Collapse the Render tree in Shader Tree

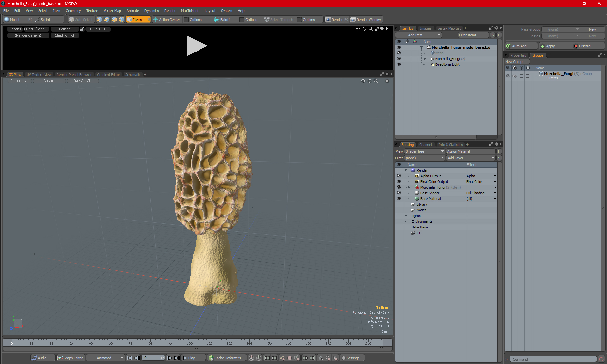point(406,170)
